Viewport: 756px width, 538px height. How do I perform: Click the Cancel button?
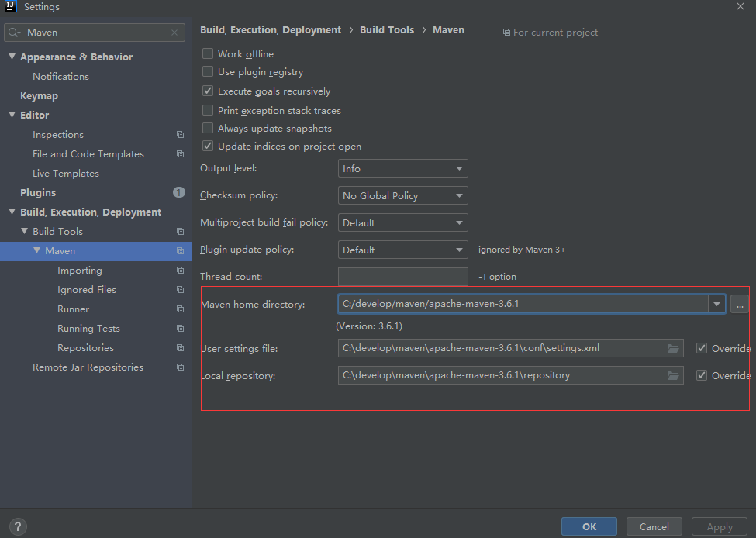pos(654,526)
